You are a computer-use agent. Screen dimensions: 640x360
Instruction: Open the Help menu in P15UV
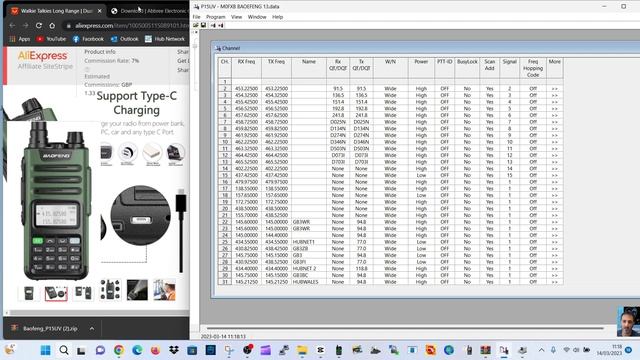278,17
